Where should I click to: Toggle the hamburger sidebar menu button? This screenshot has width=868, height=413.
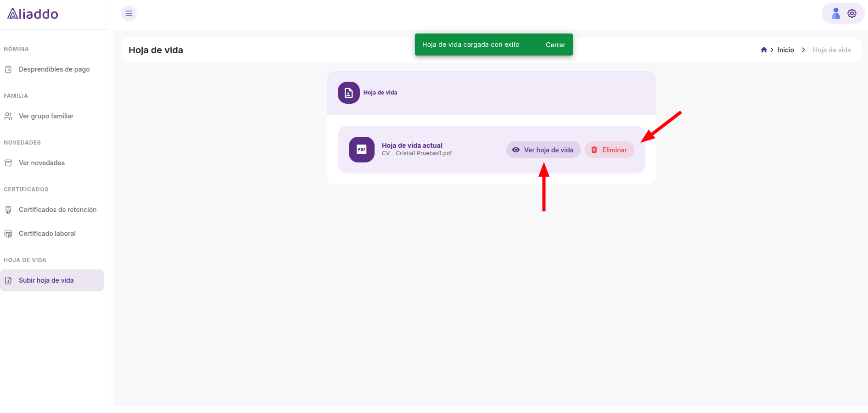click(x=129, y=13)
